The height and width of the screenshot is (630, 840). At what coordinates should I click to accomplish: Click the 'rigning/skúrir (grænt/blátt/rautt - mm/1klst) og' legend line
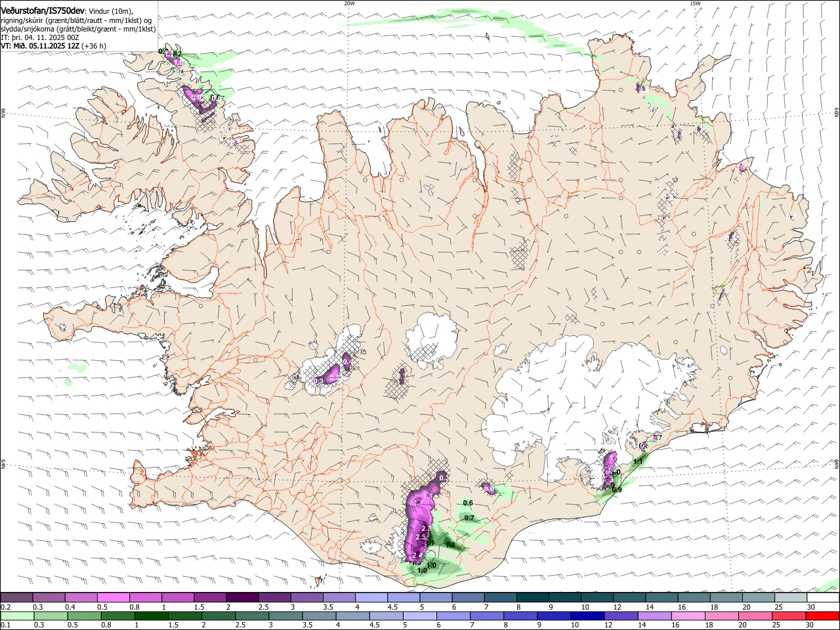[76, 20]
